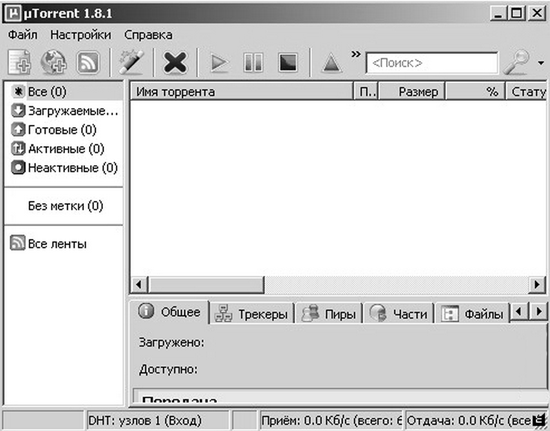Screen dimensions: 550x431
Task: Click the magnifying glass search icon
Action: point(516,62)
